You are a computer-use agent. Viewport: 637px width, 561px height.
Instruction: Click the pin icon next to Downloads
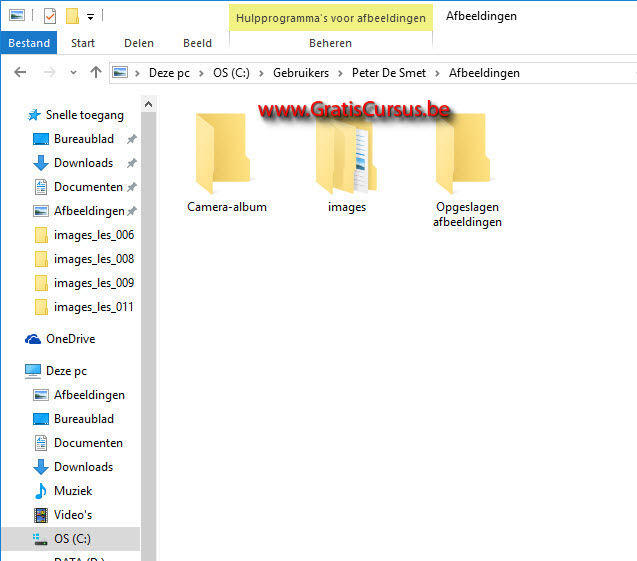132,163
